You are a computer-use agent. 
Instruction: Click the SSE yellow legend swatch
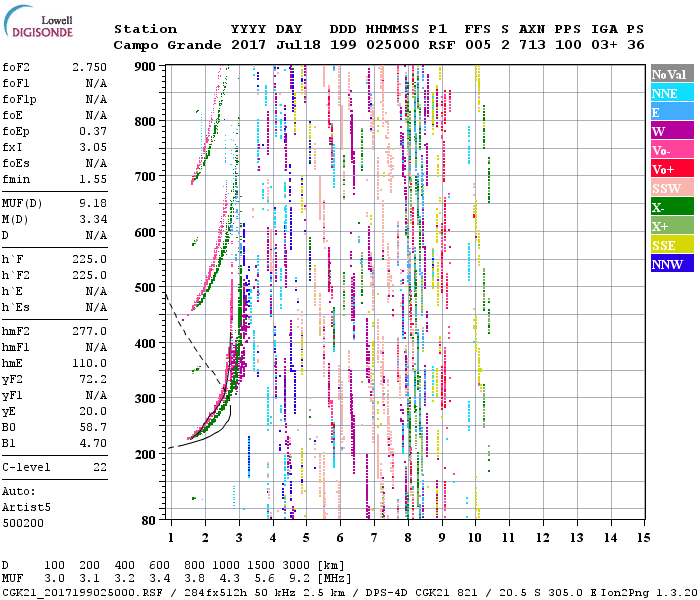pyautogui.click(x=672, y=244)
